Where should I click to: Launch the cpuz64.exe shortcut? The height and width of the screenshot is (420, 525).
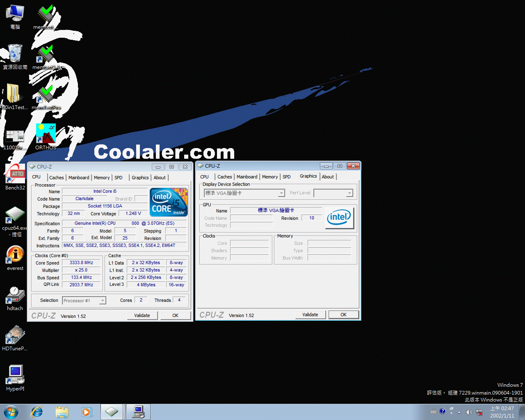pos(15,221)
